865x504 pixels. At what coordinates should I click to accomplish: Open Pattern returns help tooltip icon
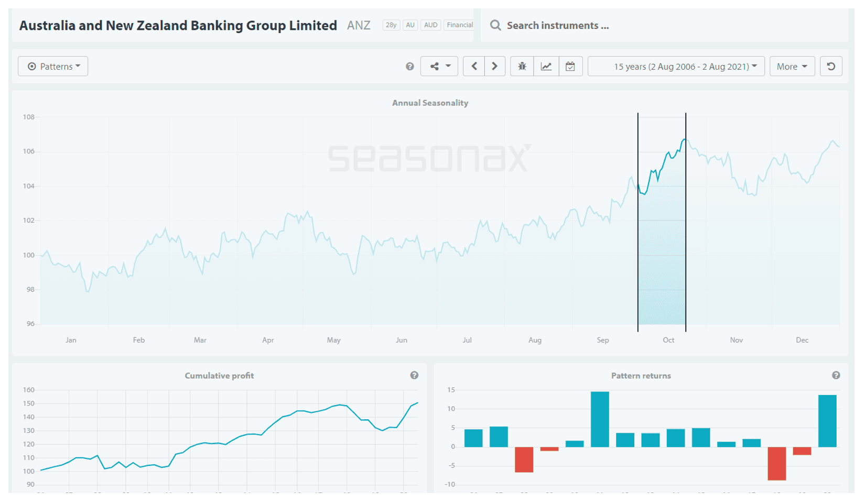(836, 375)
